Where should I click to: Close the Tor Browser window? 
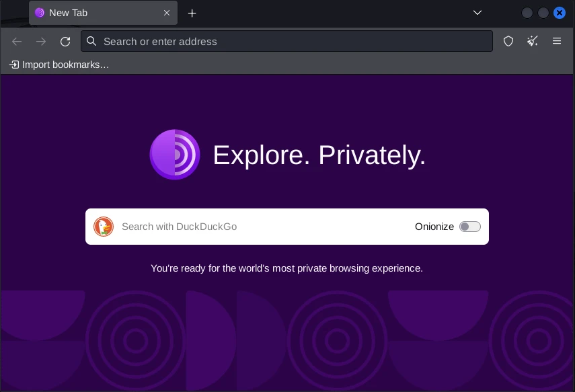[560, 13]
